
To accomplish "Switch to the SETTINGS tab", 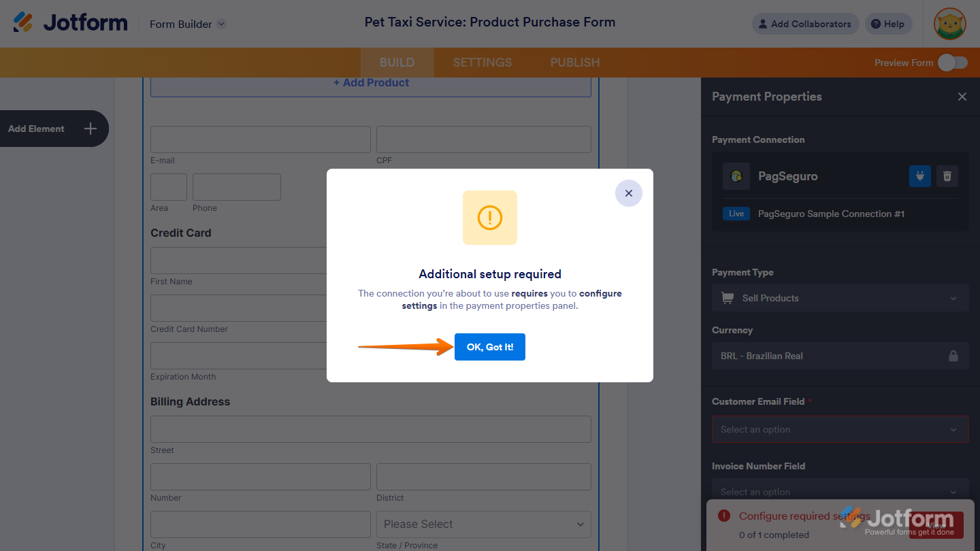I will click(x=482, y=63).
